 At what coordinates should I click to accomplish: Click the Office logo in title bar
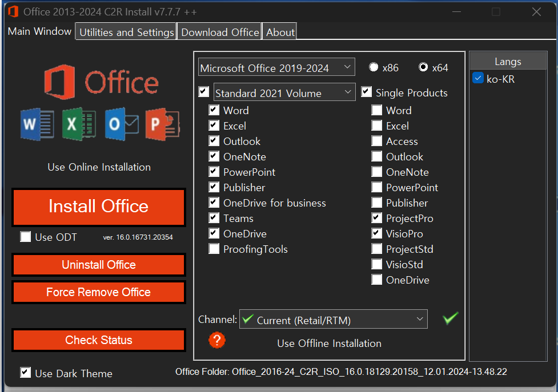pyautogui.click(x=13, y=11)
